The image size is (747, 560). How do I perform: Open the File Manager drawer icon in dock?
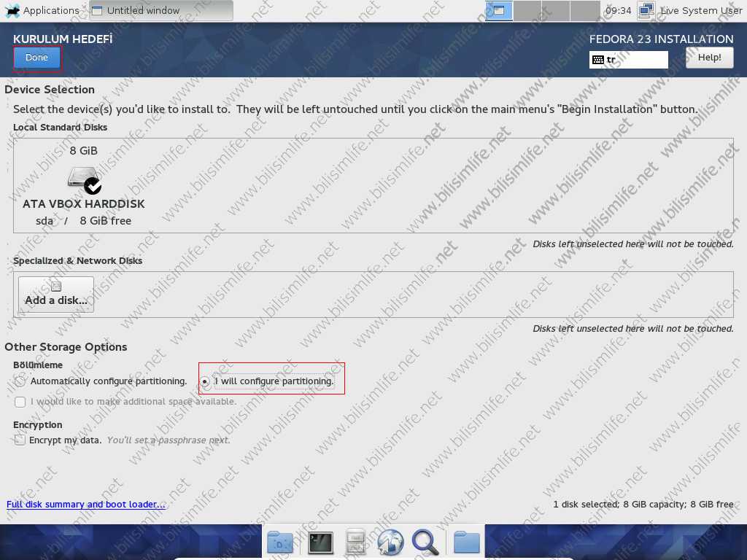[x=355, y=542]
